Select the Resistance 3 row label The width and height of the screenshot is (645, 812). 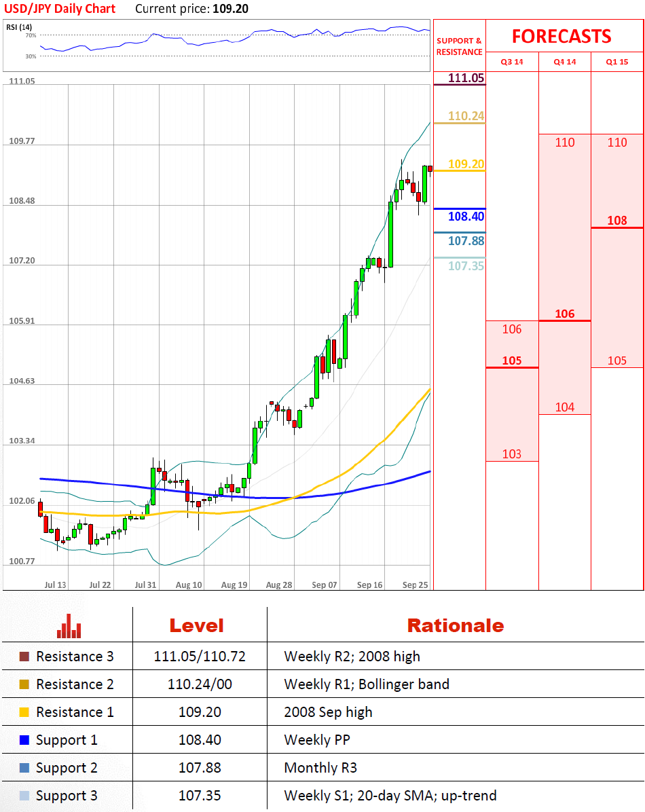click(75, 657)
